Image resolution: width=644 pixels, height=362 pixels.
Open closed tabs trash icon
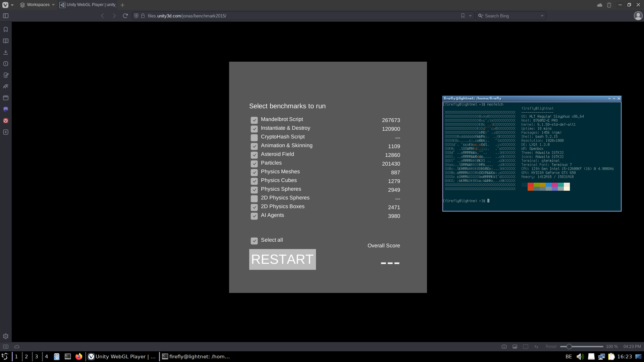coord(609,5)
